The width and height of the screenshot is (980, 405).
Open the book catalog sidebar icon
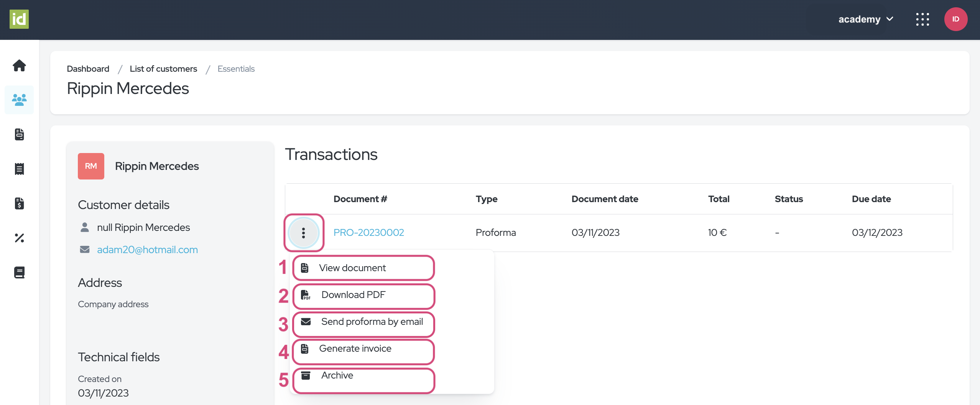pyautogui.click(x=19, y=273)
